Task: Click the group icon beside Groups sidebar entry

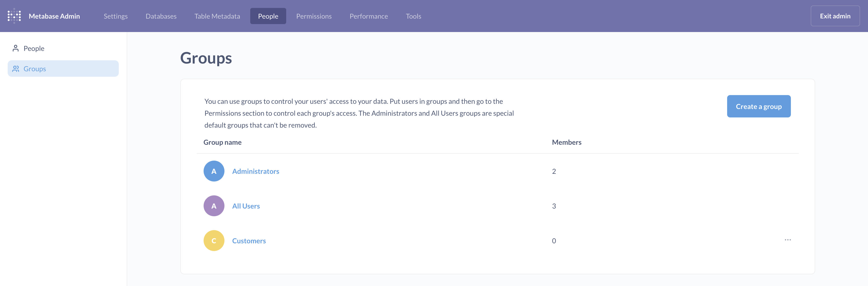Action: point(15,69)
